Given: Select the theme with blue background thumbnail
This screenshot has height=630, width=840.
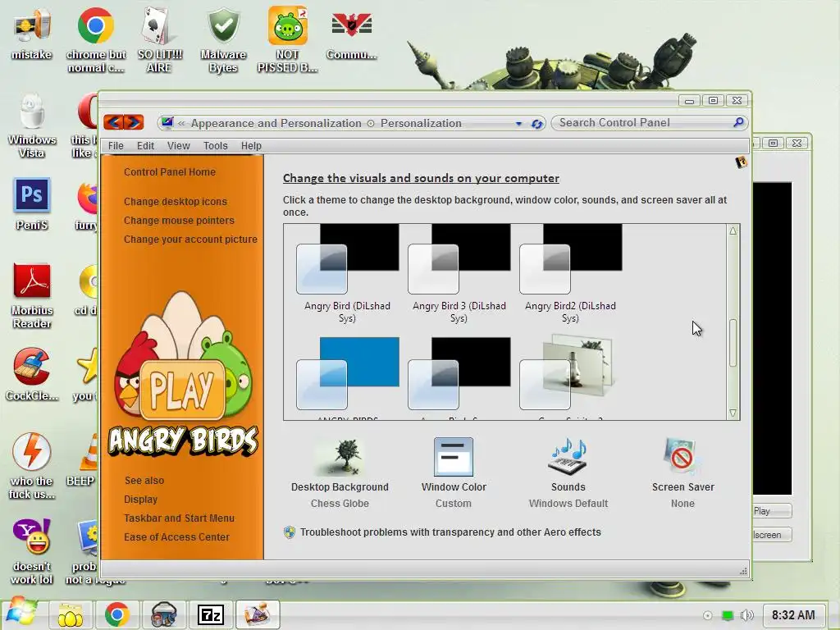Looking at the screenshot, I should [x=347, y=377].
